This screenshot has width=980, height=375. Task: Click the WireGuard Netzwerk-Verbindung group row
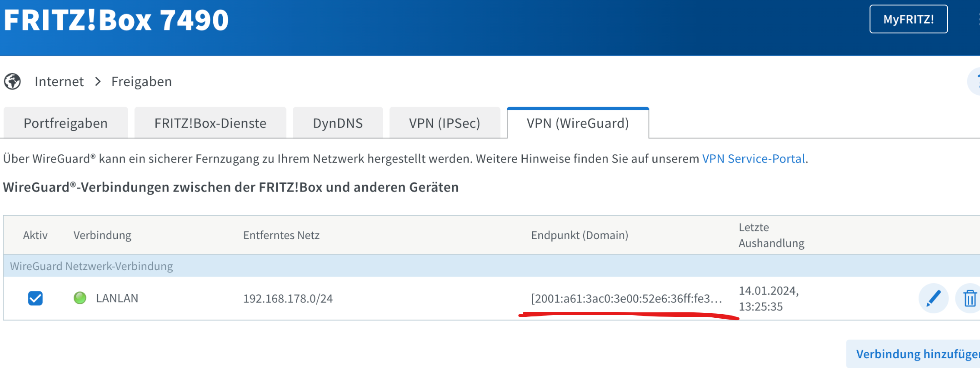point(492,266)
